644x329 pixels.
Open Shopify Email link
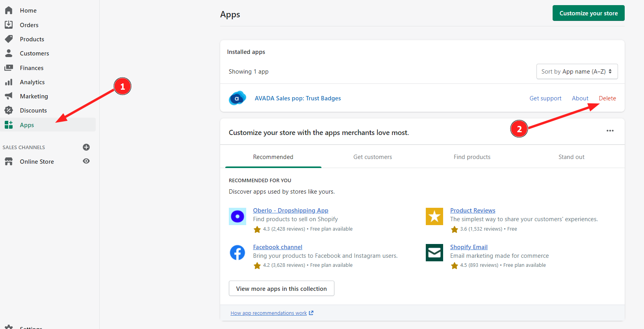[x=469, y=247]
